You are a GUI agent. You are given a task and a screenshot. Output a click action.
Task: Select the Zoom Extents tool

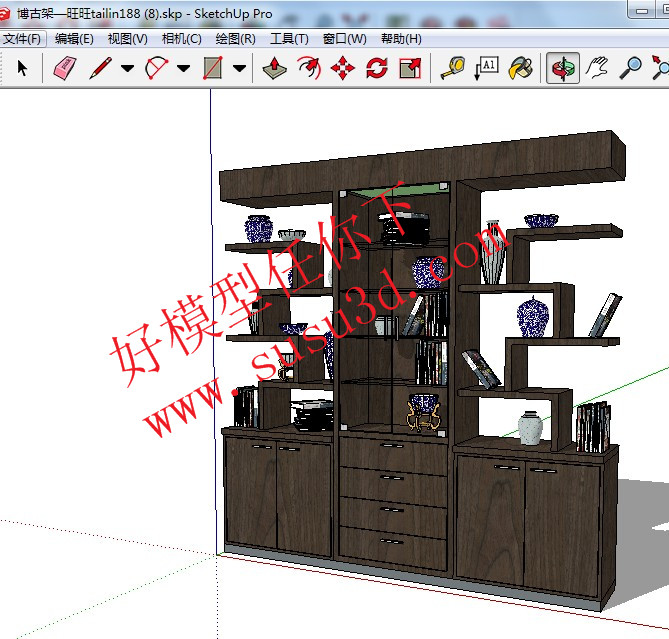660,68
